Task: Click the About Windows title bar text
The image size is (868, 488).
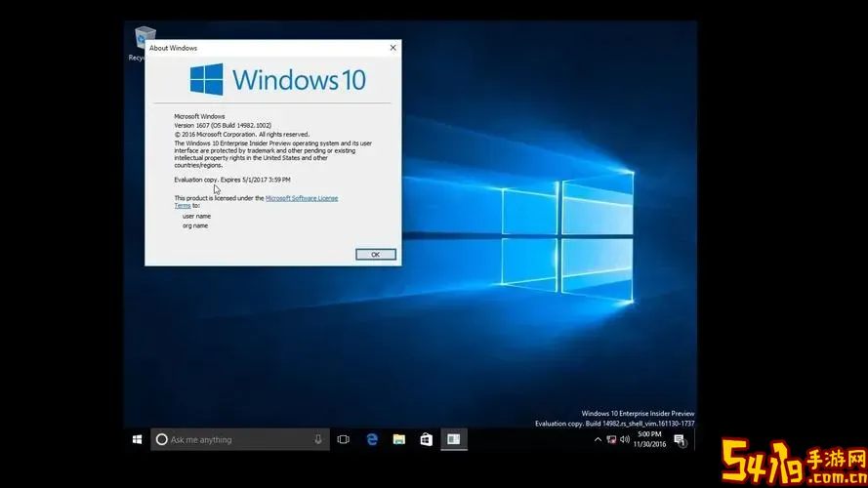Action: tap(173, 48)
